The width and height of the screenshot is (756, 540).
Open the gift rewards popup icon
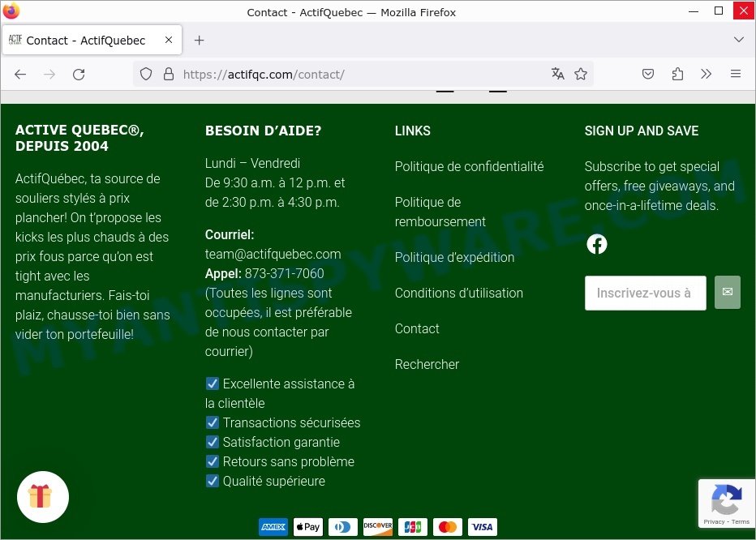click(x=43, y=496)
